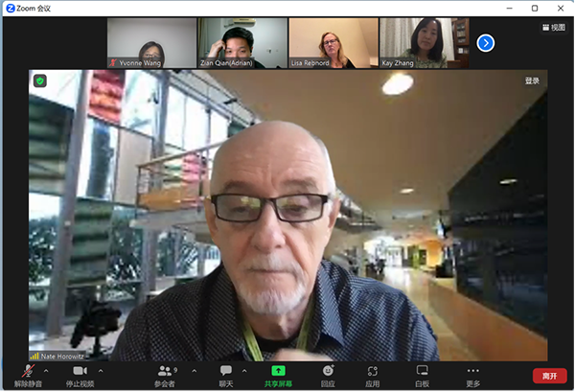Expand audio options arrow next to microphone

pos(48,370)
